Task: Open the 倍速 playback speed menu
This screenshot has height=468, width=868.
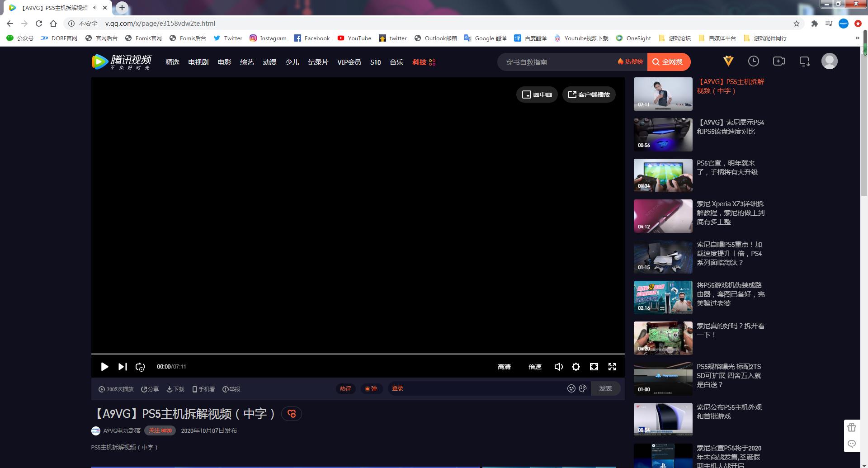Action: 535,367
